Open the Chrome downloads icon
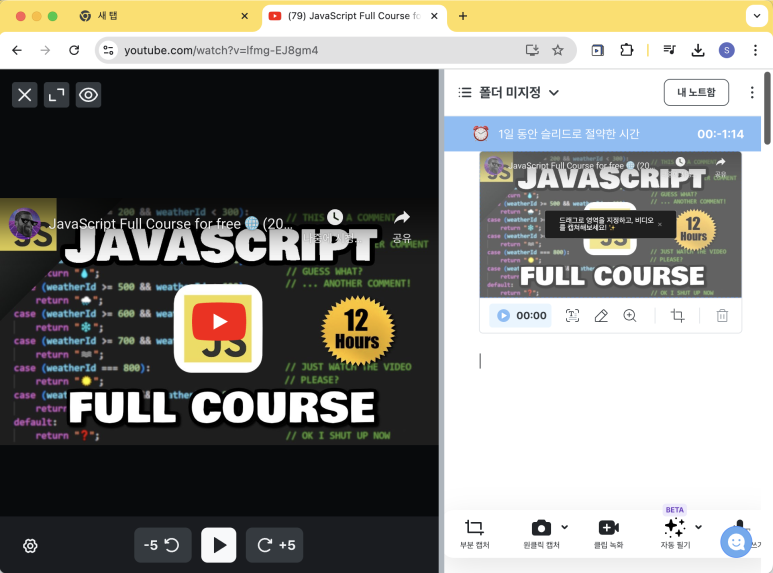The height and width of the screenshot is (573, 773). coord(698,50)
